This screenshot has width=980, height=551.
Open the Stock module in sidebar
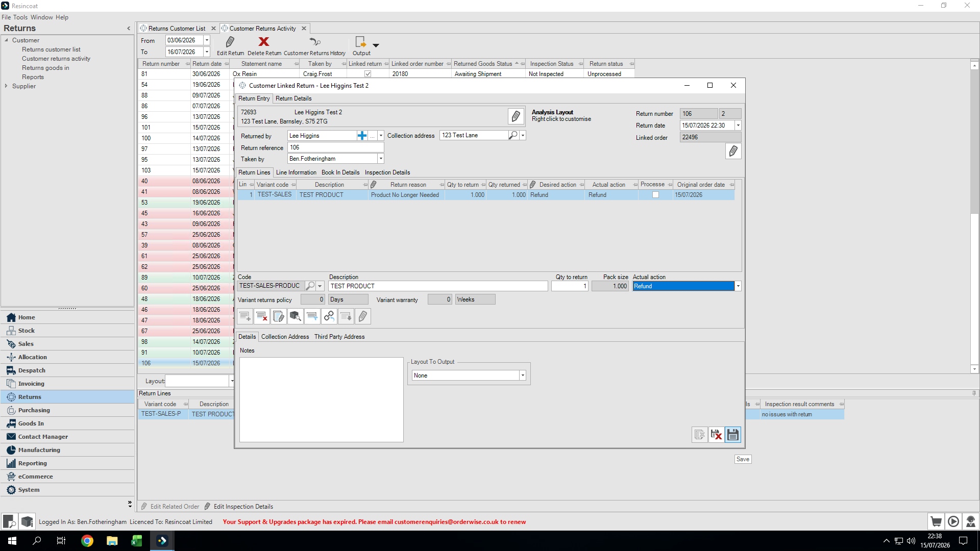pyautogui.click(x=67, y=331)
